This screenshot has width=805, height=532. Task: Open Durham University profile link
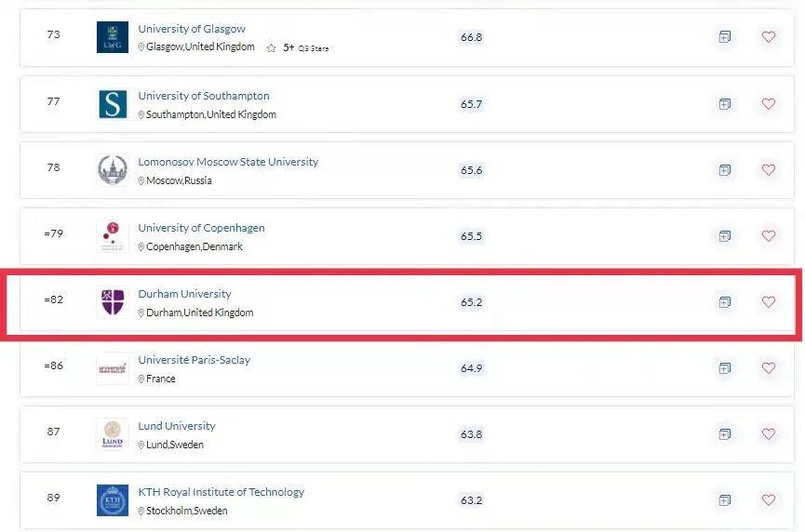(x=184, y=294)
